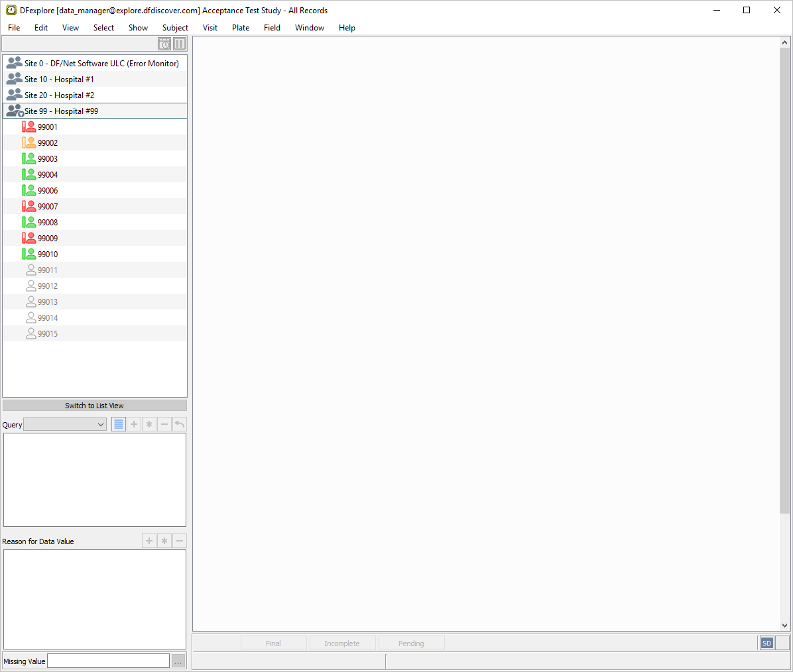The image size is (793, 672).
Task: Click the minus icon beside Reason for Data Value
Action: [180, 541]
